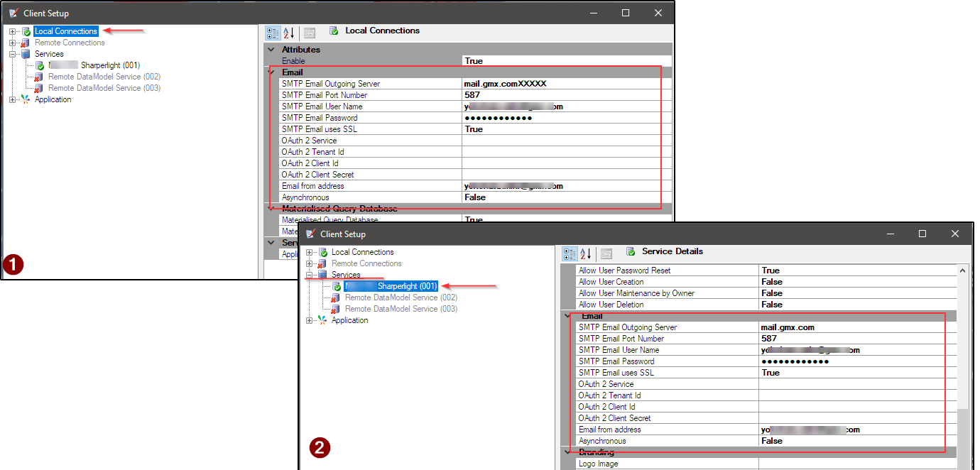
Task: Select Remote DataModel Service (002) in window 2
Action: (401, 297)
